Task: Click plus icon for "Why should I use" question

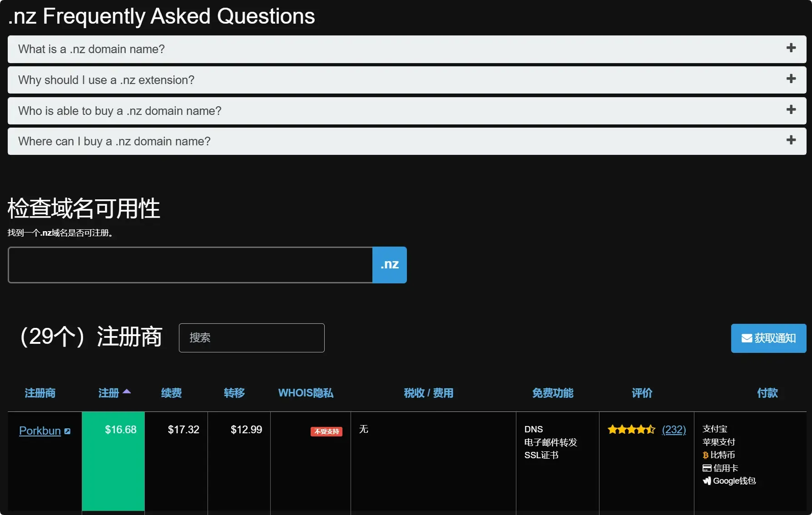Action: pos(791,79)
